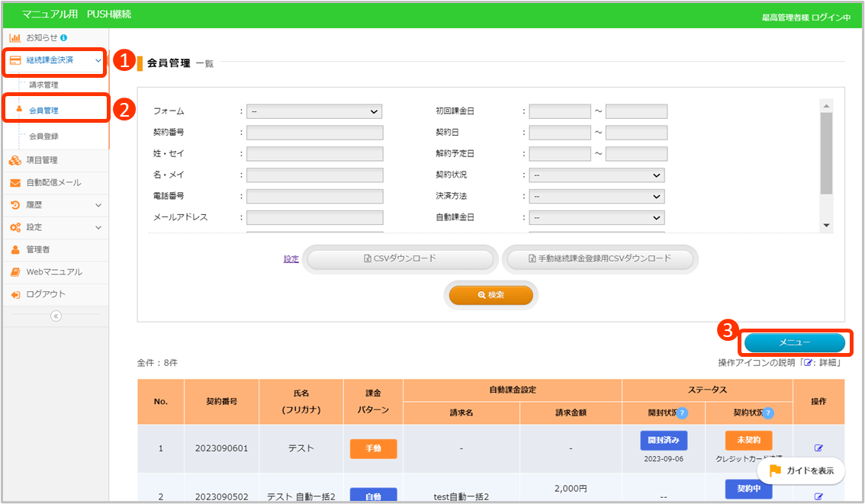Open the 決済方法 dropdown

596,197
